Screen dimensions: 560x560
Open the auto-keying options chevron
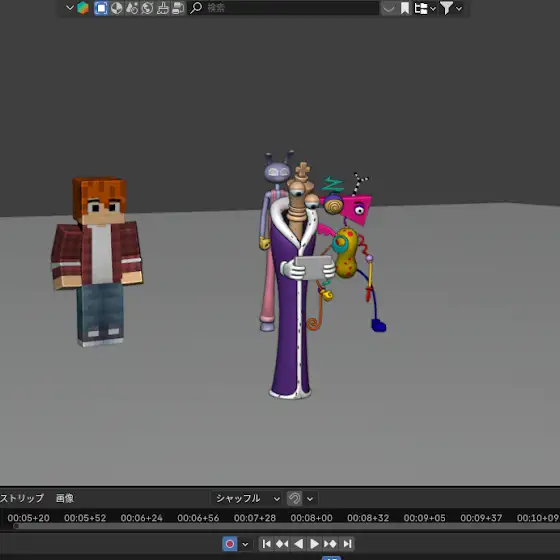(x=245, y=544)
